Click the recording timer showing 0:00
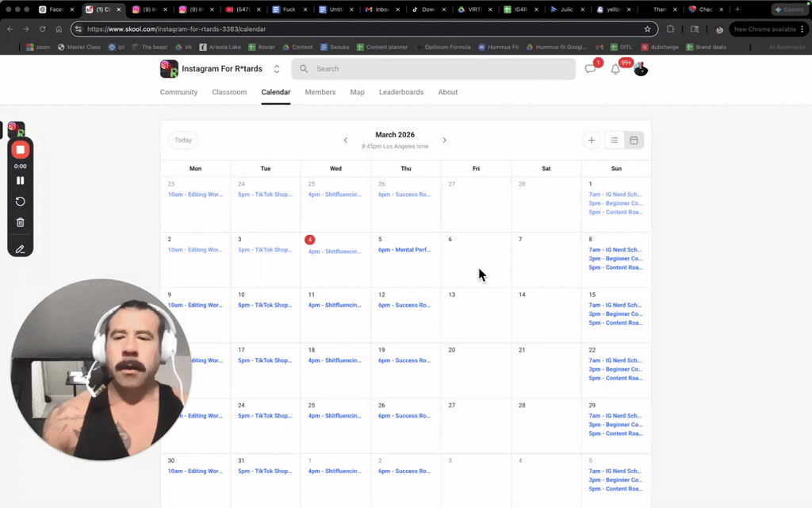 click(x=20, y=167)
